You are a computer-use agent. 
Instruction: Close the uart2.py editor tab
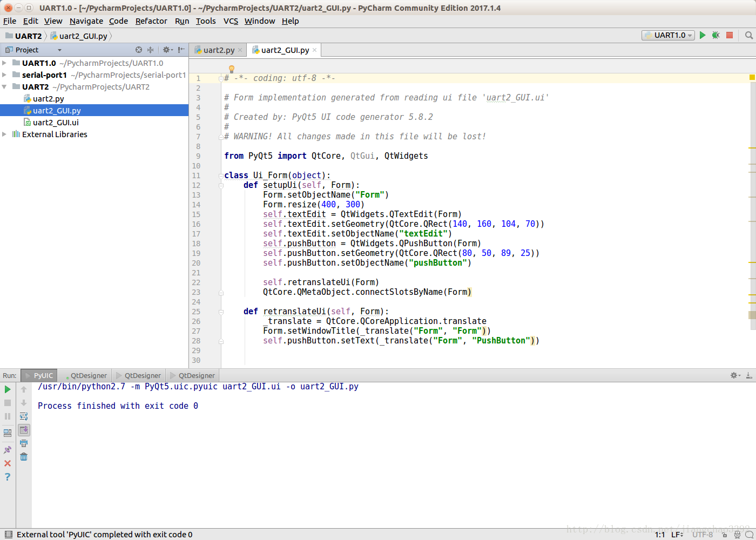pos(240,50)
